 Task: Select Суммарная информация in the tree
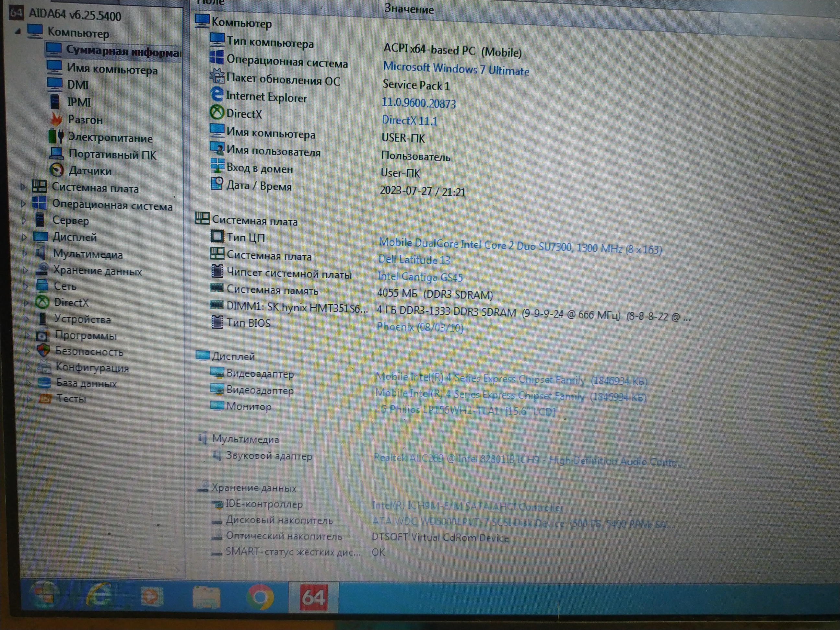(114, 50)
